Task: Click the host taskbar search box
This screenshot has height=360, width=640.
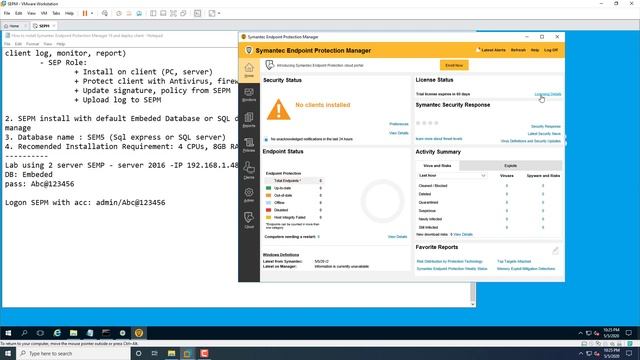Action: 73,353
